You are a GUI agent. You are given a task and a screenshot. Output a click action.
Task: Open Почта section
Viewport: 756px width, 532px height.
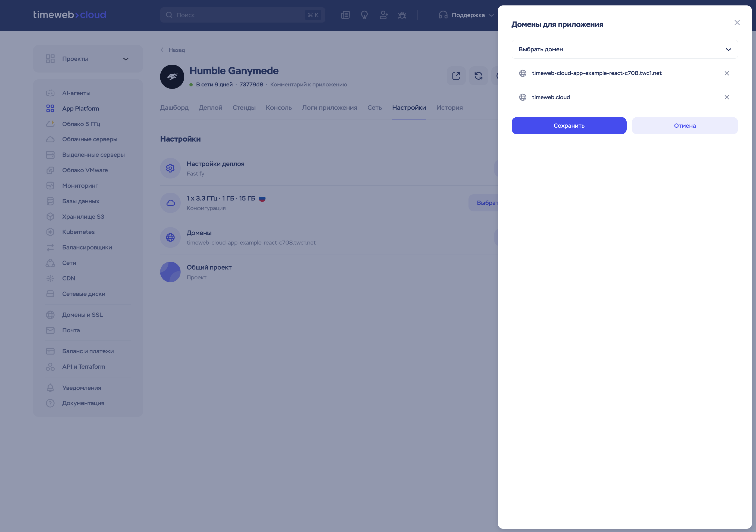(x=71, y=330)
